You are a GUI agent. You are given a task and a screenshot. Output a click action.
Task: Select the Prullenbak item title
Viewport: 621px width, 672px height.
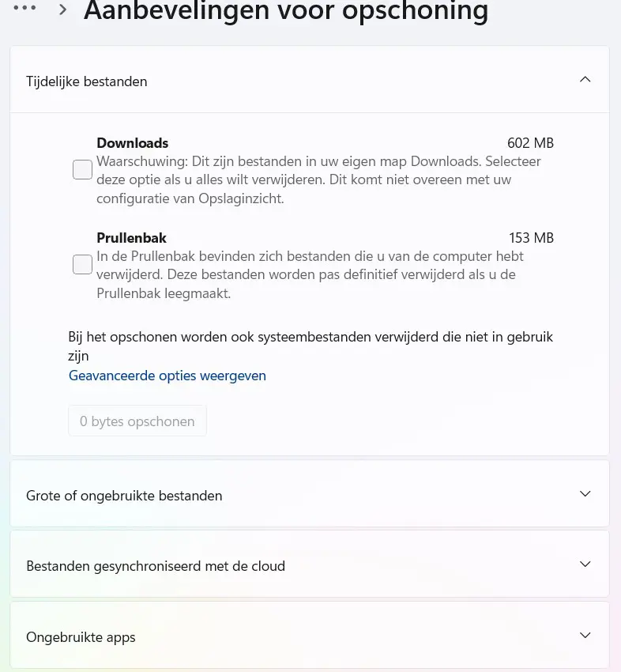pos(131,237)
